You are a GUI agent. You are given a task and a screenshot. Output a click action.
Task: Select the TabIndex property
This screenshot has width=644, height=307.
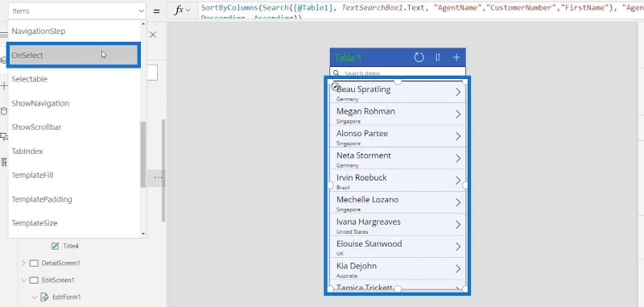[74, 151]
